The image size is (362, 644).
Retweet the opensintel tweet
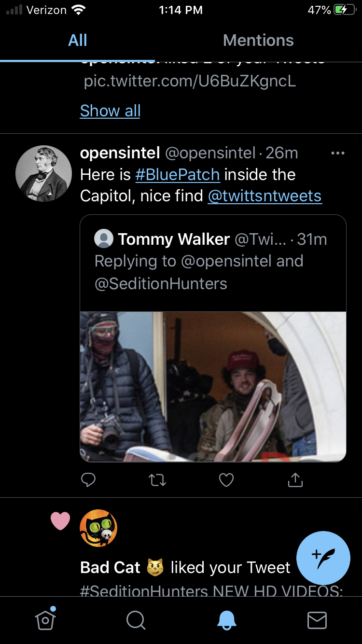157,480
